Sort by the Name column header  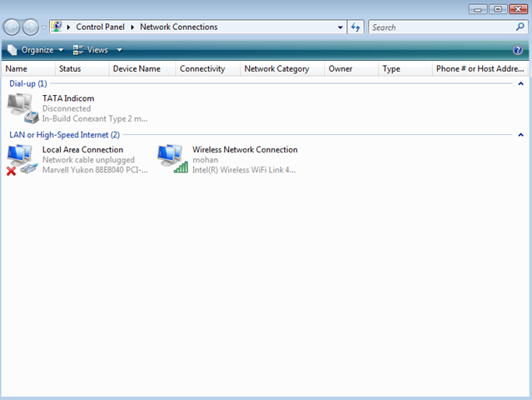[28, 68]
